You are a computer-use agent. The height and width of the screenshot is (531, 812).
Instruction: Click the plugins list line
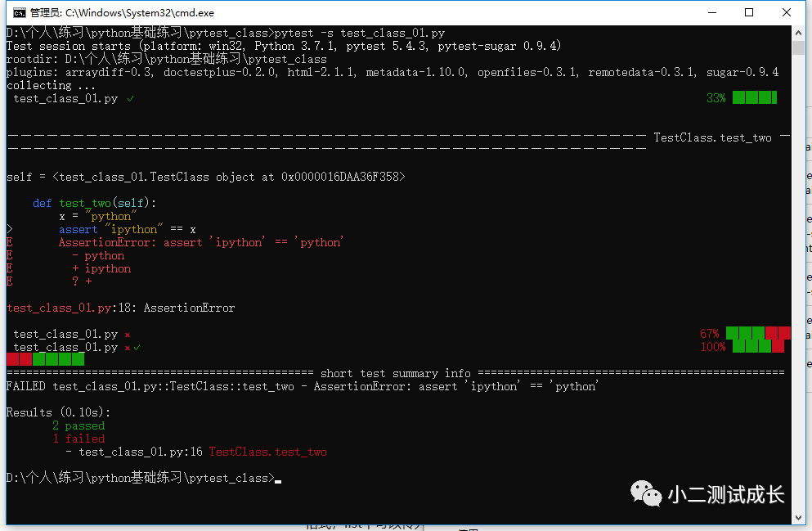pos(393,72)
